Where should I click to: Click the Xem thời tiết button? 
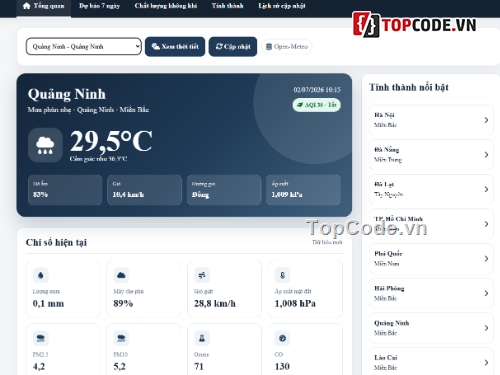[175, 46]
